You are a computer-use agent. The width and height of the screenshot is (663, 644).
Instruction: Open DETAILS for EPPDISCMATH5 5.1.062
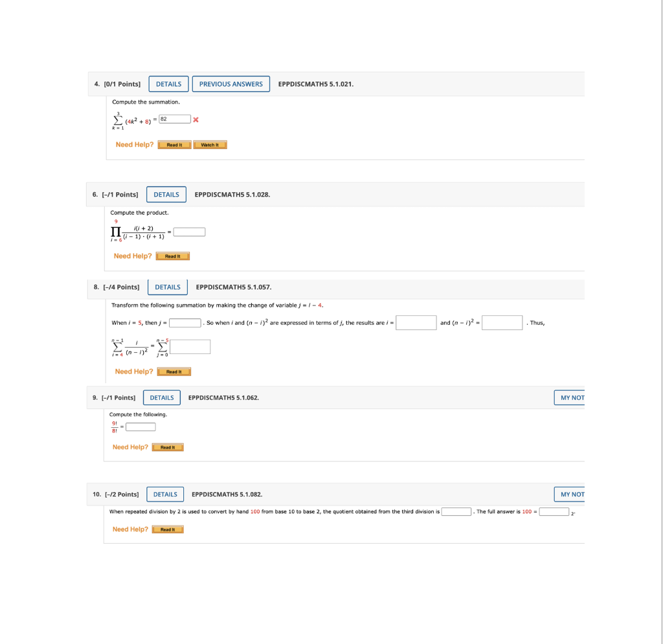(x=161, y=397)
